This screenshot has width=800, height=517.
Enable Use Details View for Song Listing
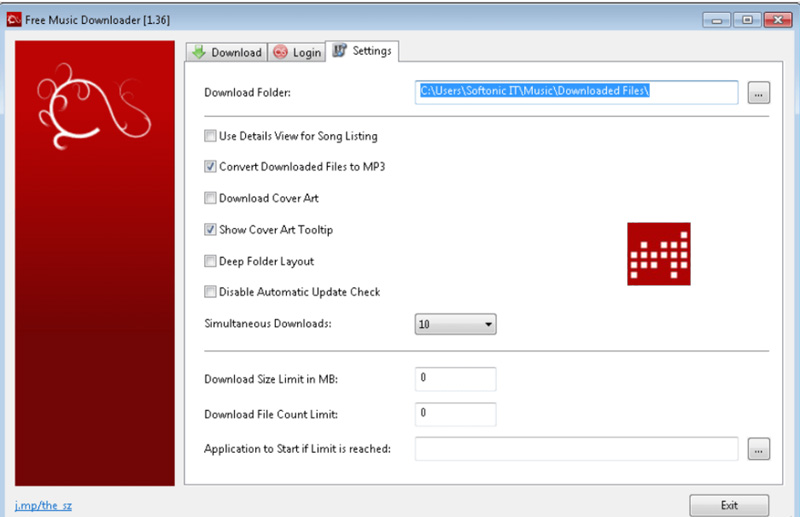coord(210,136)
